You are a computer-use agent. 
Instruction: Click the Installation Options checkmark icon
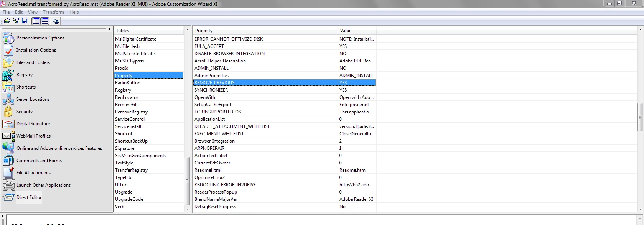tap(8, 50)
